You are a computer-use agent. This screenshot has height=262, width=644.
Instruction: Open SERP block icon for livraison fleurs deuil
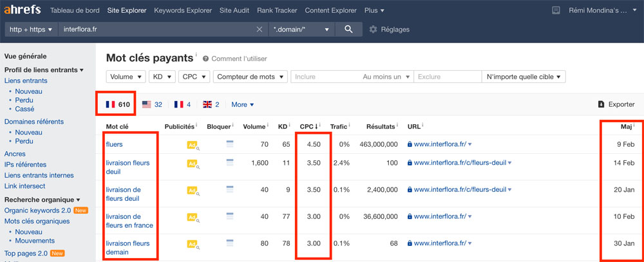230,163
